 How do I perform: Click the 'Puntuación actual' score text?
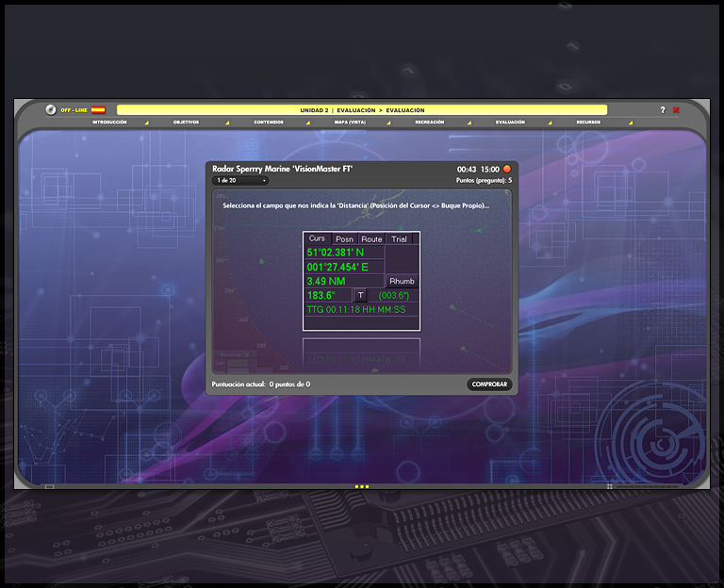coord(261,384)
